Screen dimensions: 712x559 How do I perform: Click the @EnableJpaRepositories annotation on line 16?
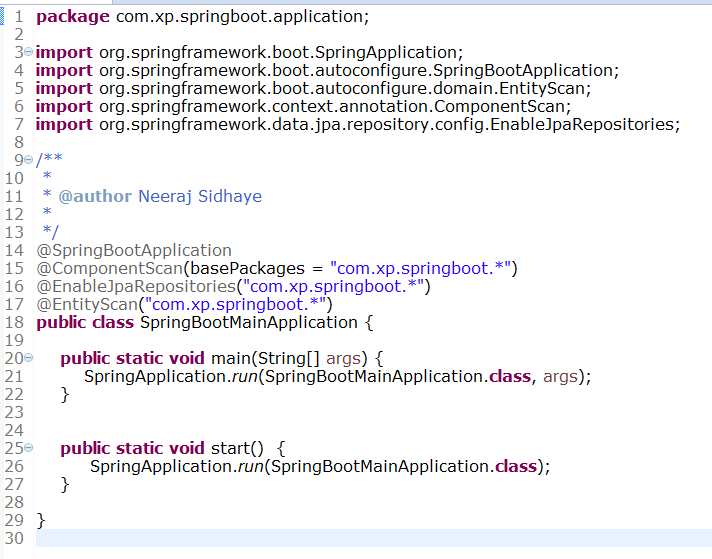(x=136, y=287)
